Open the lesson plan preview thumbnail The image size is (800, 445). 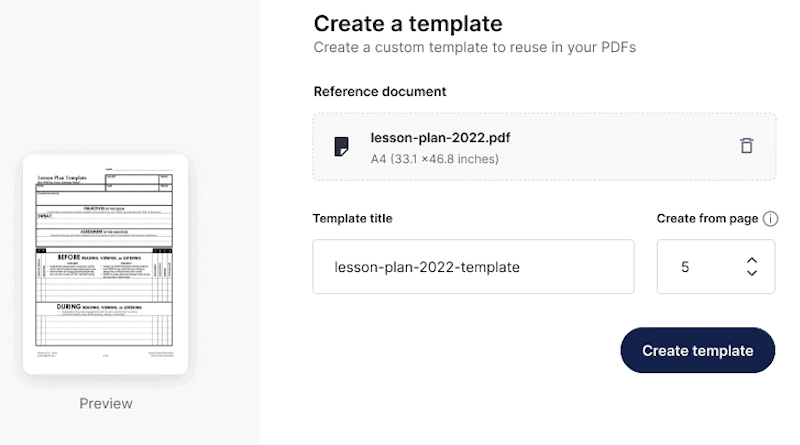(106, 265)
